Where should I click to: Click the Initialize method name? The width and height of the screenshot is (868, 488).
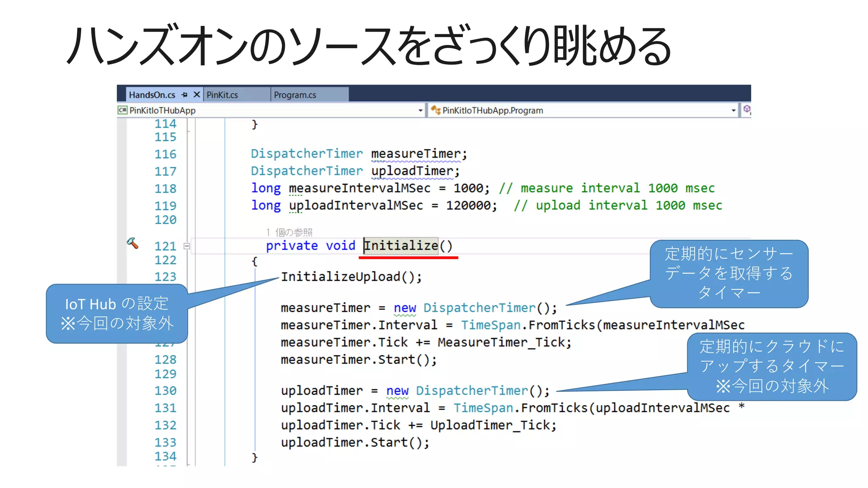[x=401, y=246]
